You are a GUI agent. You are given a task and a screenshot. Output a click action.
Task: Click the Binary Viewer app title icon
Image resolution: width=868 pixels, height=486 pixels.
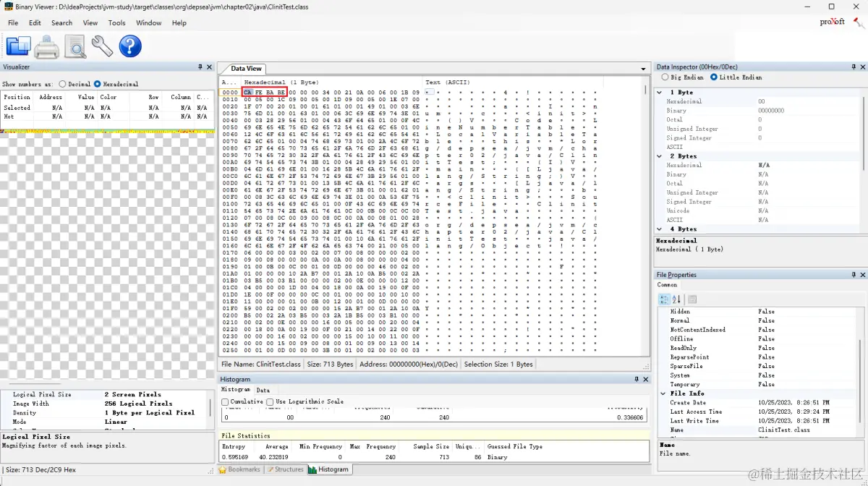(x=7, y=7)
